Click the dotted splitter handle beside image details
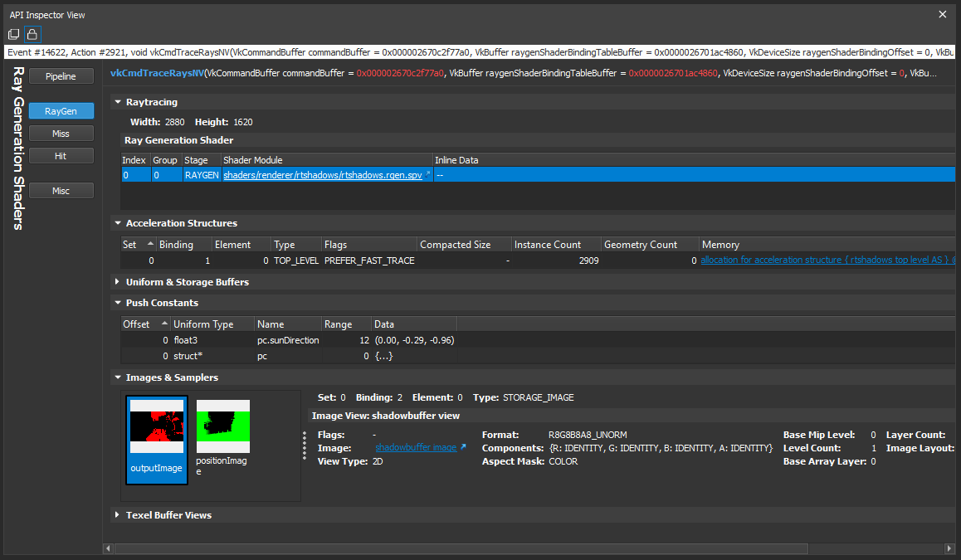This screenshot has height=560, width=961. coord(305,446)
